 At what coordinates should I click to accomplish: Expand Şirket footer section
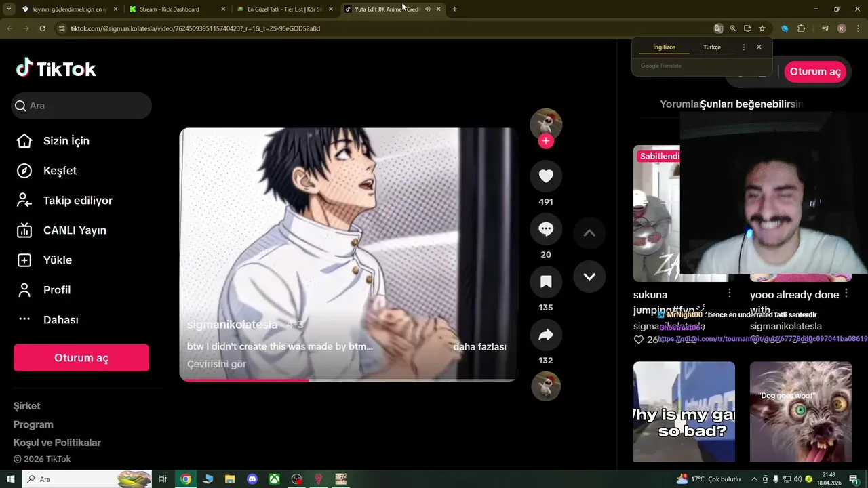tap(27, 406)
